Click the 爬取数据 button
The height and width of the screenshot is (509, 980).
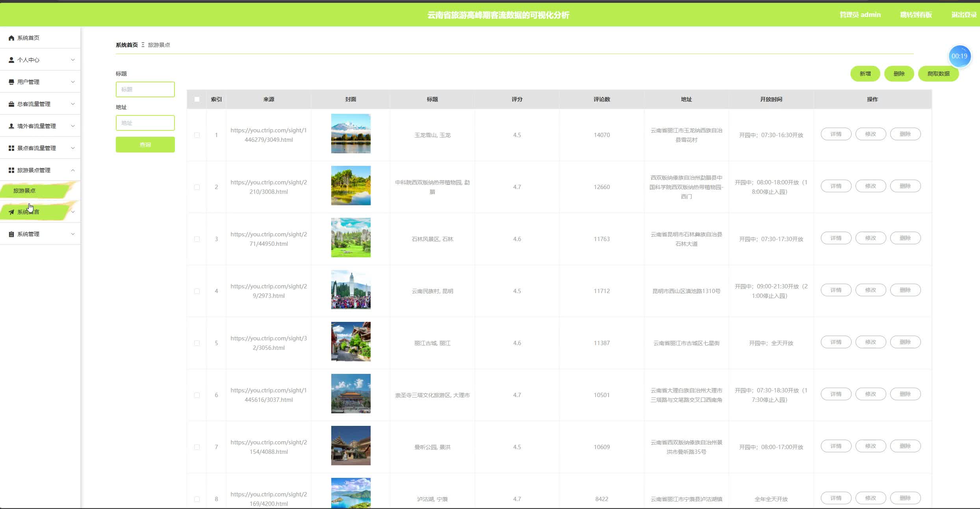coord(938,74)
